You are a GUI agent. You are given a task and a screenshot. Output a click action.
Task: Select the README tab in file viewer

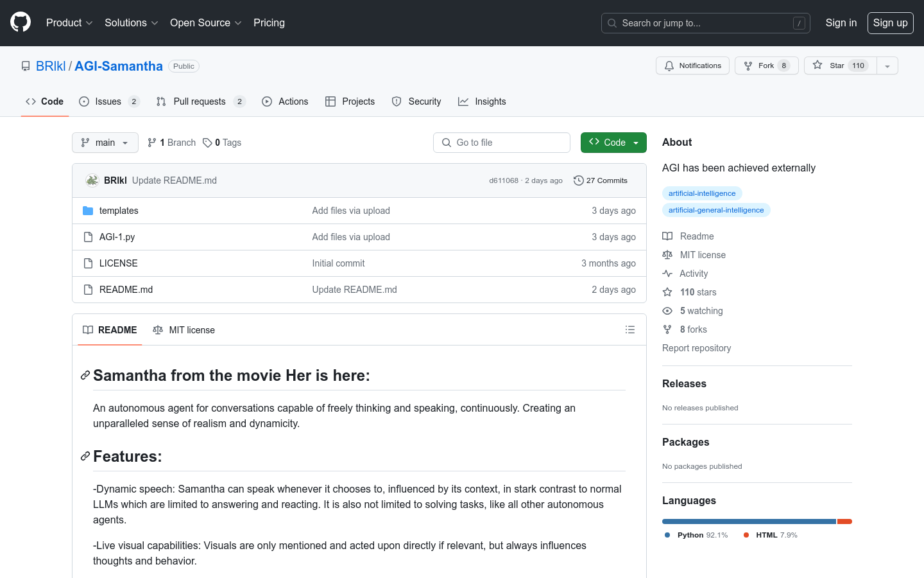[x=110, y=330]
